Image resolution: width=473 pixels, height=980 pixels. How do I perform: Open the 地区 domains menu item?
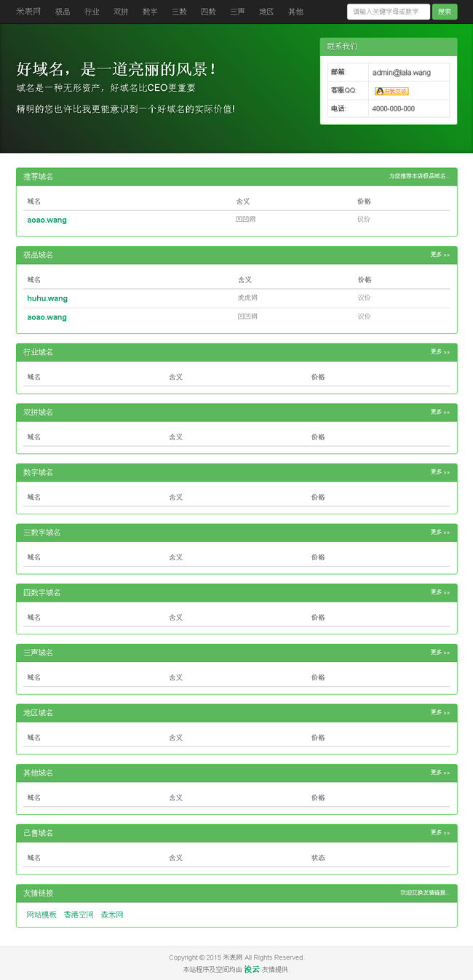pos(266,12)
